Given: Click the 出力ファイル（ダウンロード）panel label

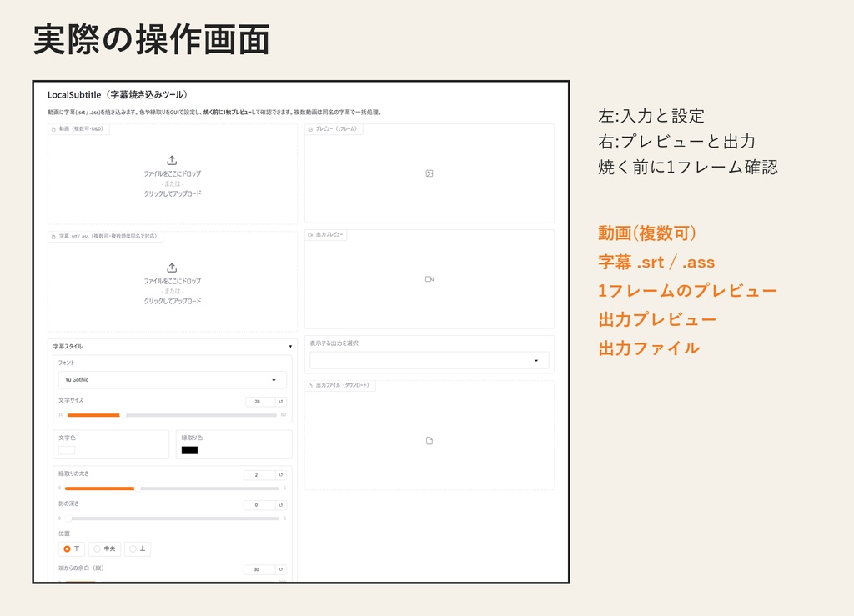Looking at the screenshot, I should tap(339, 385).
